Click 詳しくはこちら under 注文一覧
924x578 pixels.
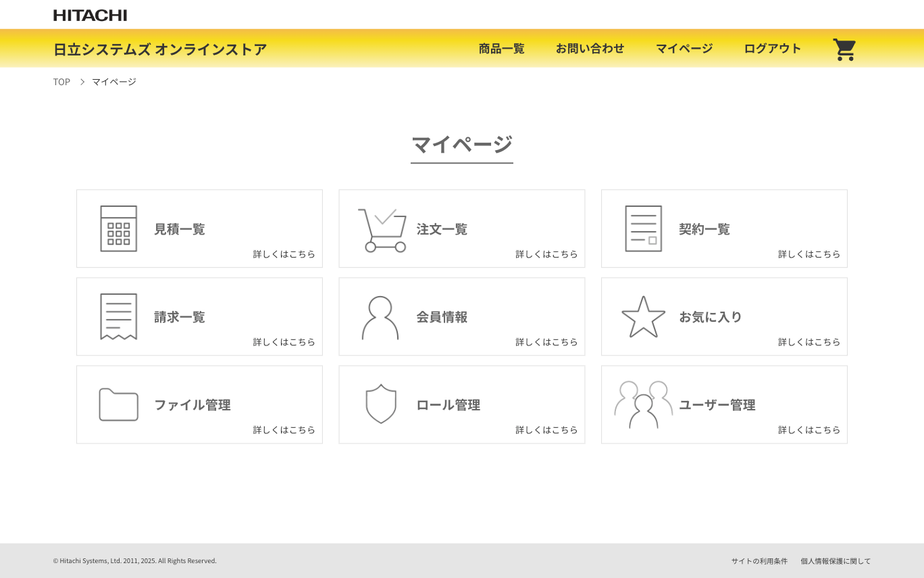click(546, 254)
